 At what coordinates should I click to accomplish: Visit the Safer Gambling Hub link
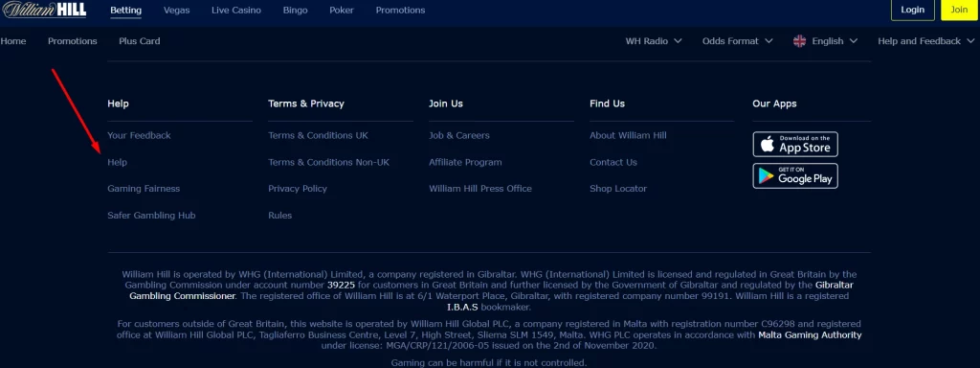tap(151, 216)
